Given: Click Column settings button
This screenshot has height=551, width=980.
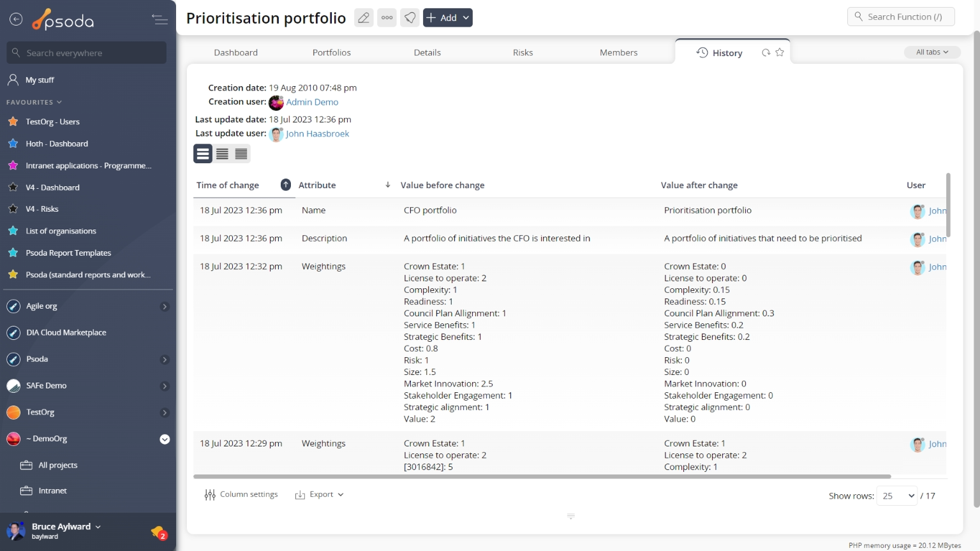Looking at the screenshot, I should click(x=241, y=495).
